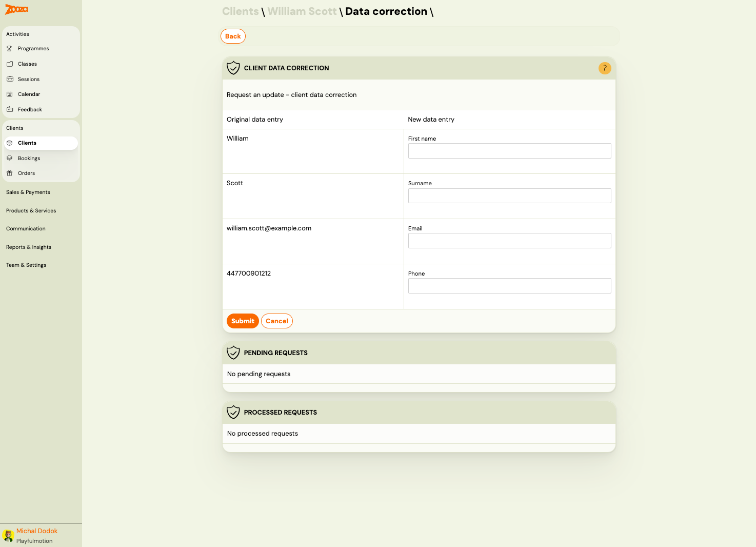Open the Calendar via its icon
Screen dimensions: 756x547
click(10, 94)
